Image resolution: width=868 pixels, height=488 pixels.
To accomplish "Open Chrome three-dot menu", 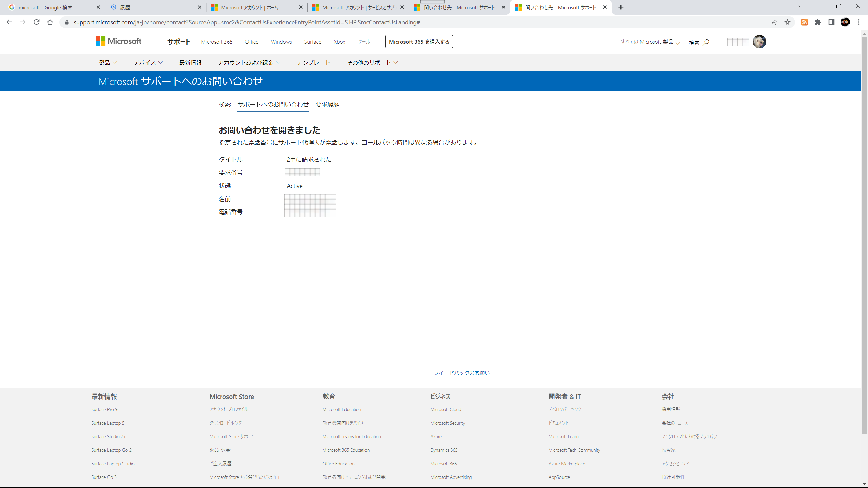I will 859,22.
